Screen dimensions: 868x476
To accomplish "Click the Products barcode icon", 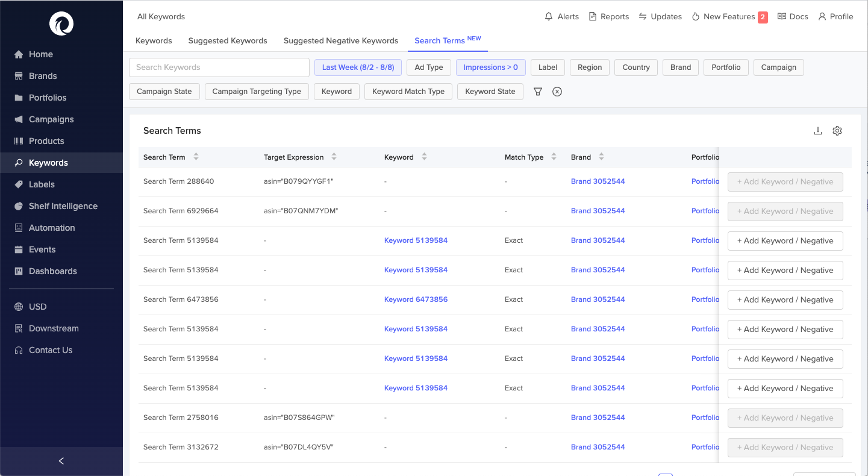I will click(x=19, y=141).
